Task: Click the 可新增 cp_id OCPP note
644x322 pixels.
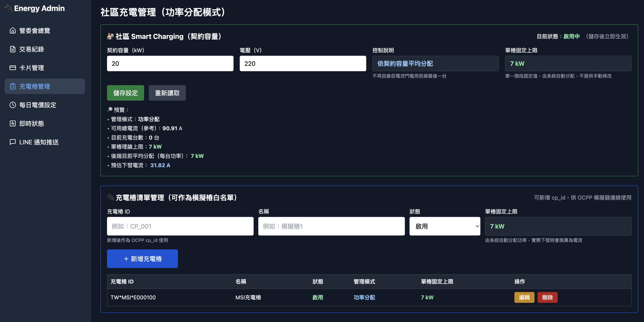Action: pyautogui.click(x=583, y=197)
